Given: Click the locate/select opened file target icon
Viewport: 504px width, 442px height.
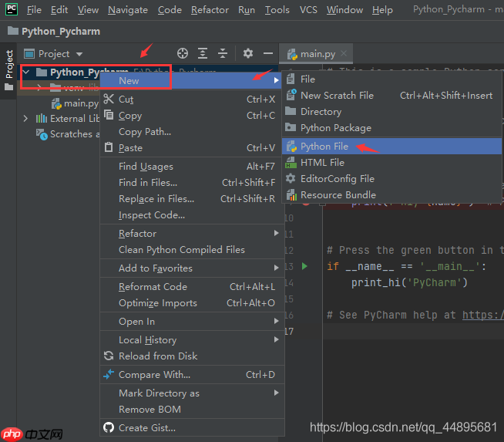Looking at the screenshot, I should (x=183, y=53).
